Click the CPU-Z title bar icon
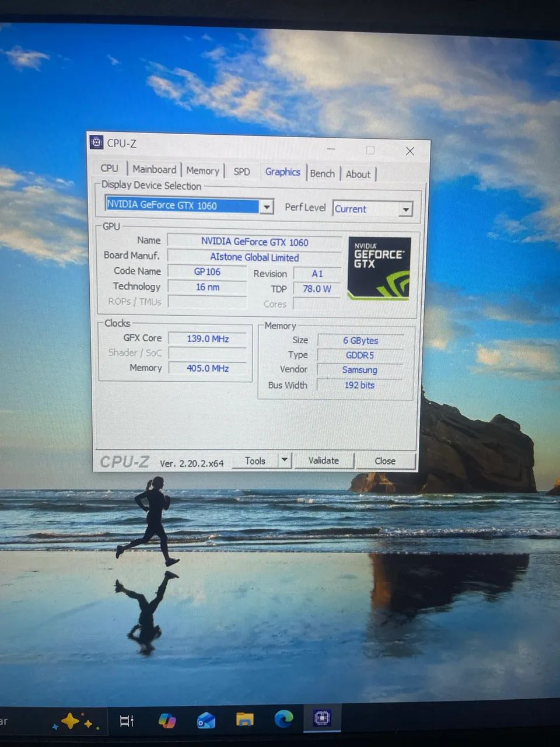560x747 pixels. pyautogui.click(x=96, y=142)
